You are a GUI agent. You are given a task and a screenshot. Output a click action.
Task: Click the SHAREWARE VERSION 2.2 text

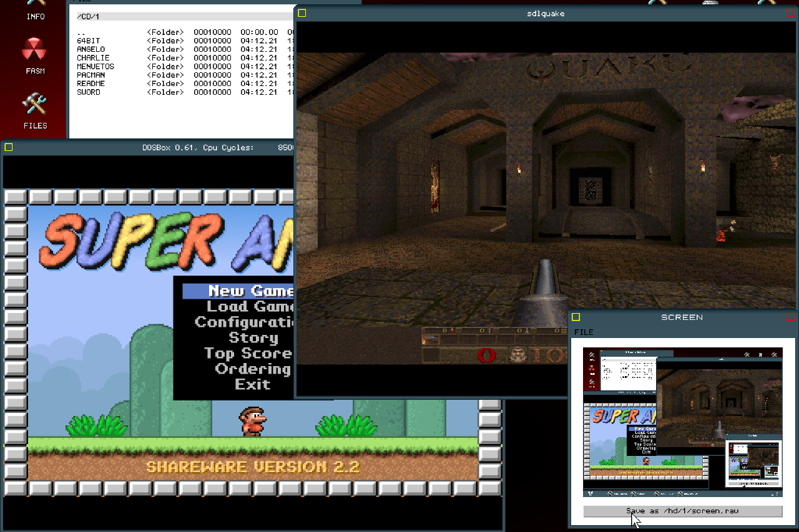(253, 467)
